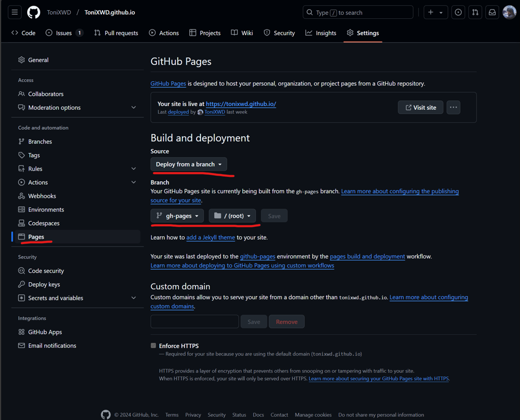Click the Collaborators people icon

click(22, 94)
